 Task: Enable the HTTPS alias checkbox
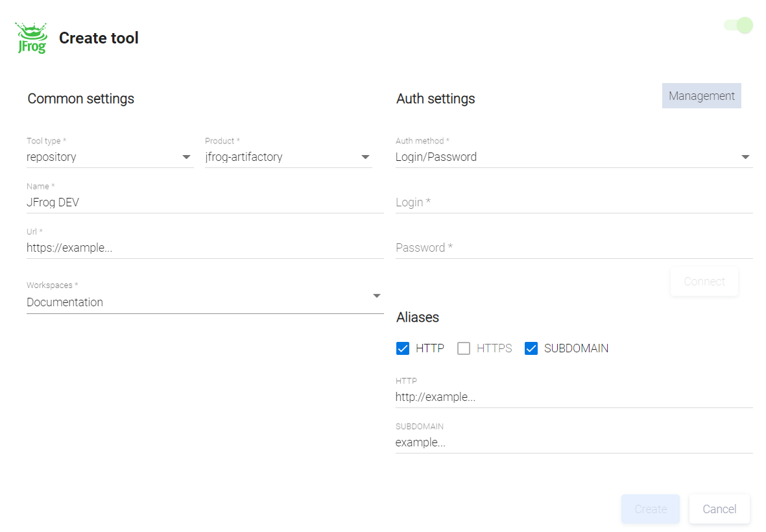[x=464, y=348]
